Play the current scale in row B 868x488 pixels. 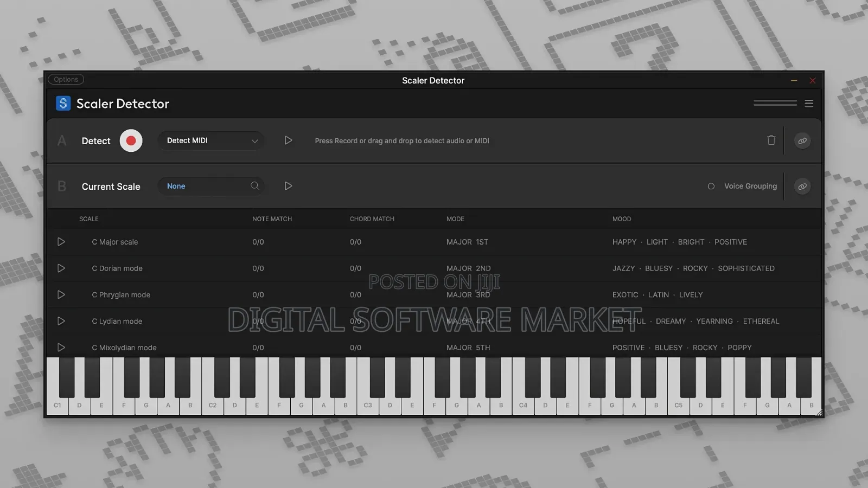point(288,186)
